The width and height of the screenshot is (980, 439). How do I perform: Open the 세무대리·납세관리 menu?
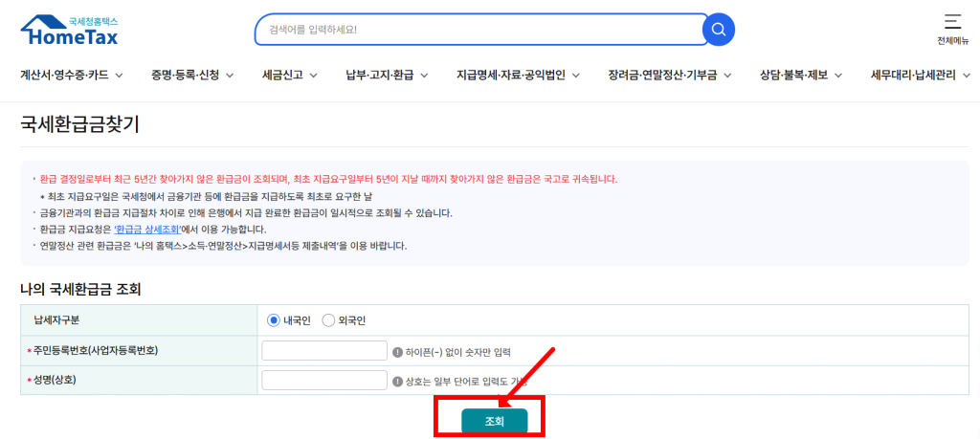[x=919, y=76]
